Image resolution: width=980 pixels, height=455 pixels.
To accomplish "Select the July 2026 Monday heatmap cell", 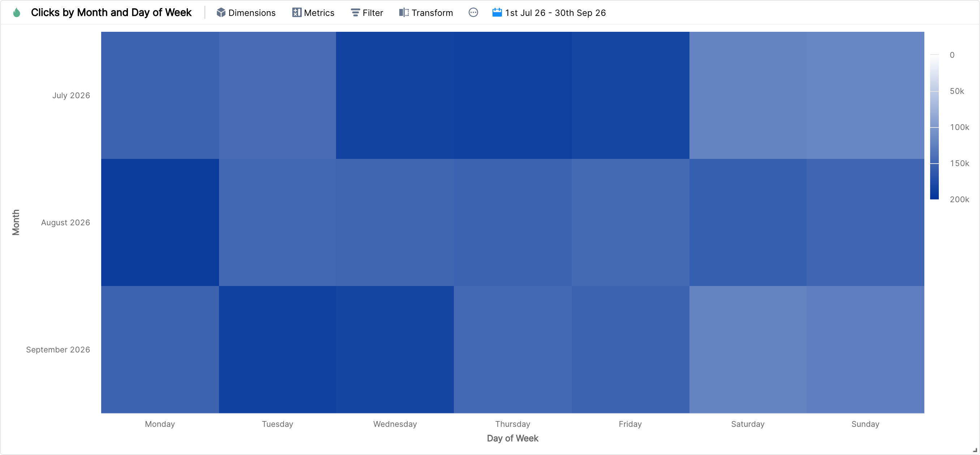I will tap(160, 95).
